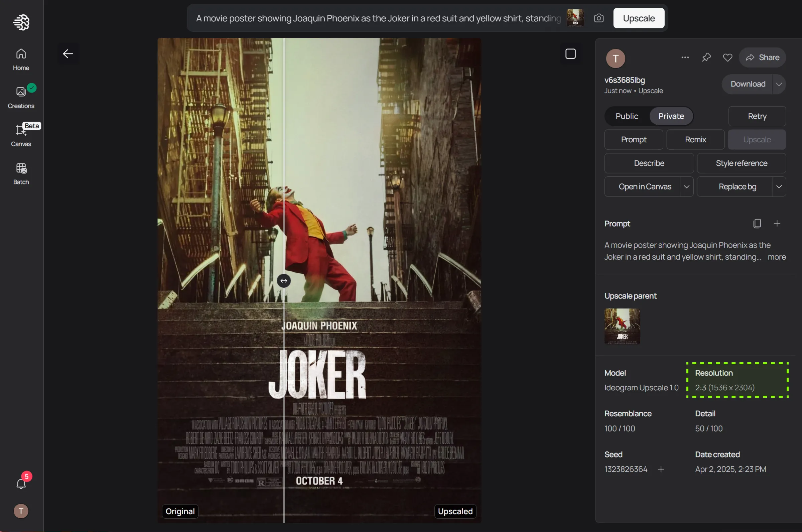
Task: Click the Remix button
Action: click(695, 139)
